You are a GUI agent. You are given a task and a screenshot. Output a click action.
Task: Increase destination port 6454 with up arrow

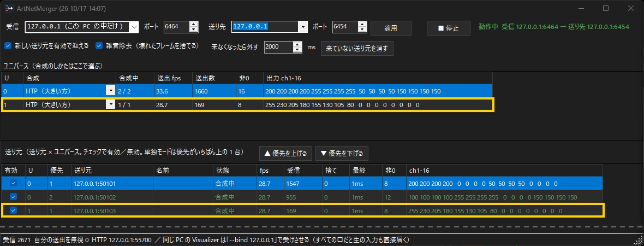click(x=362, y=24)
